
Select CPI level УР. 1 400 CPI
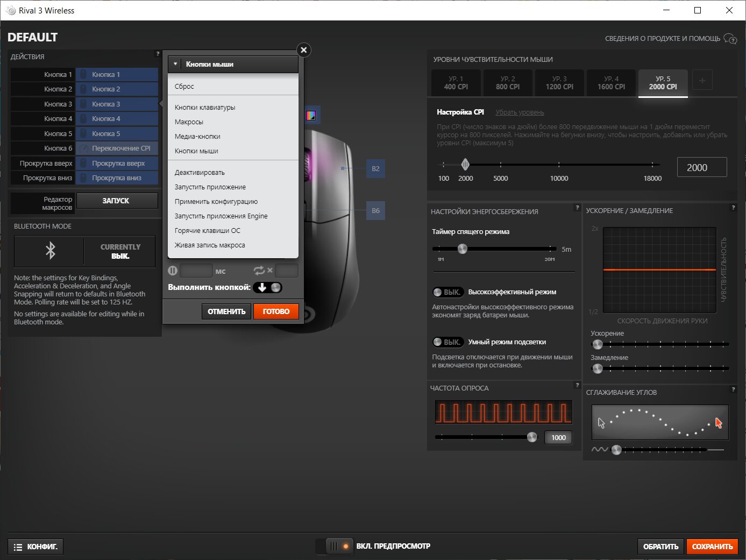click(x=456, y=83)
